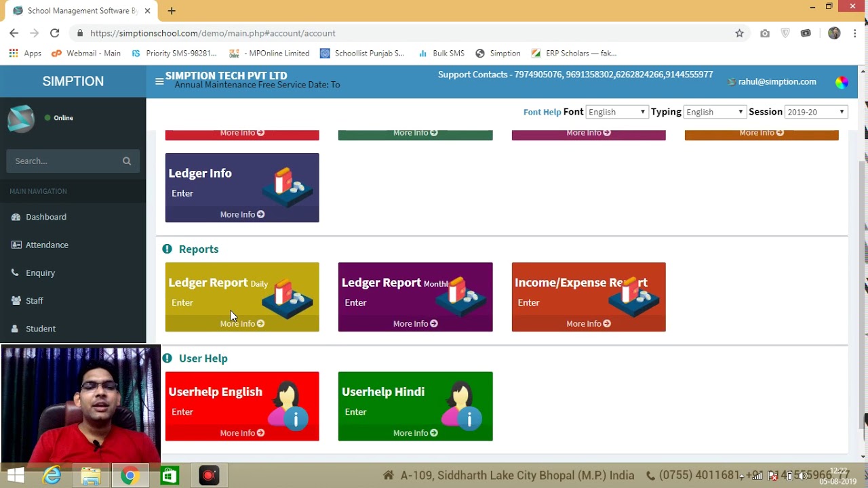
Task: Close the School Management Software tab
Action: [x=147, y=11]
